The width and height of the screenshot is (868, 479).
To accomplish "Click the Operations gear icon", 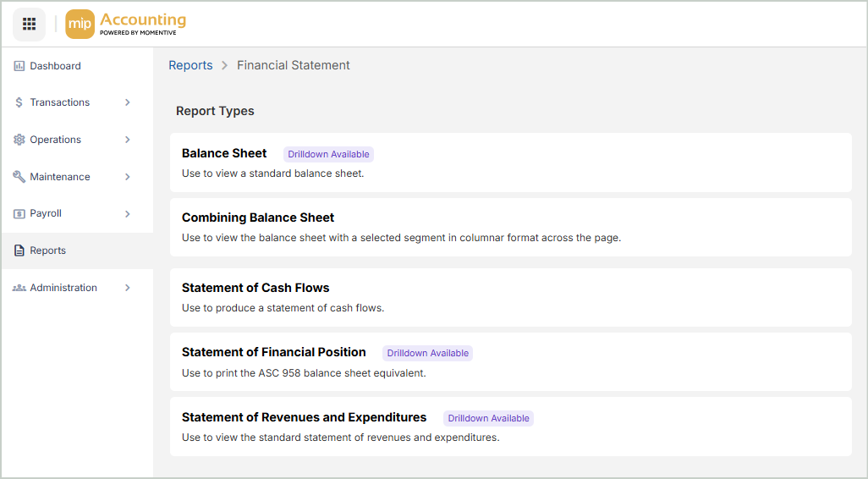I will 19,140.
